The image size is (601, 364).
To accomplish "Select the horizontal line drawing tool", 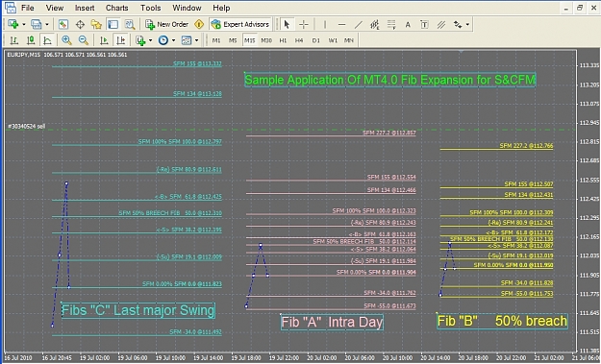I will (341, 25).
